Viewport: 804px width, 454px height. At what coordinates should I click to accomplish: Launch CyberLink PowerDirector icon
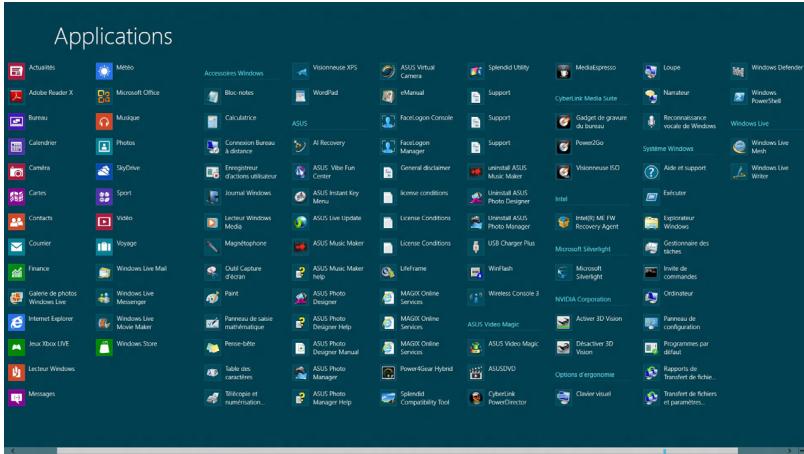pyautogui.click(x=476, y=398)
